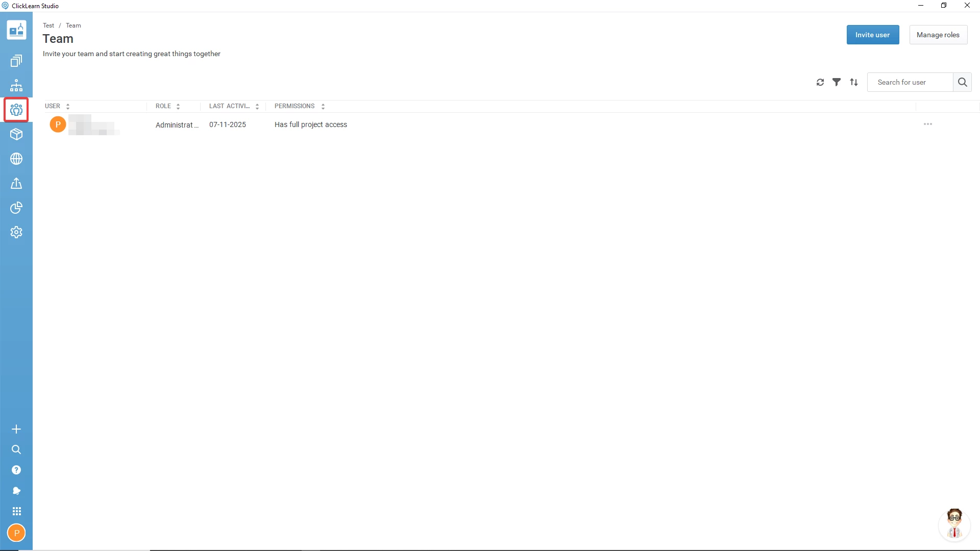Open the hierarchy structure sidebar icon
Image resolution: width=980 pixels, height=551 pixels.
(x=16, y=85)
